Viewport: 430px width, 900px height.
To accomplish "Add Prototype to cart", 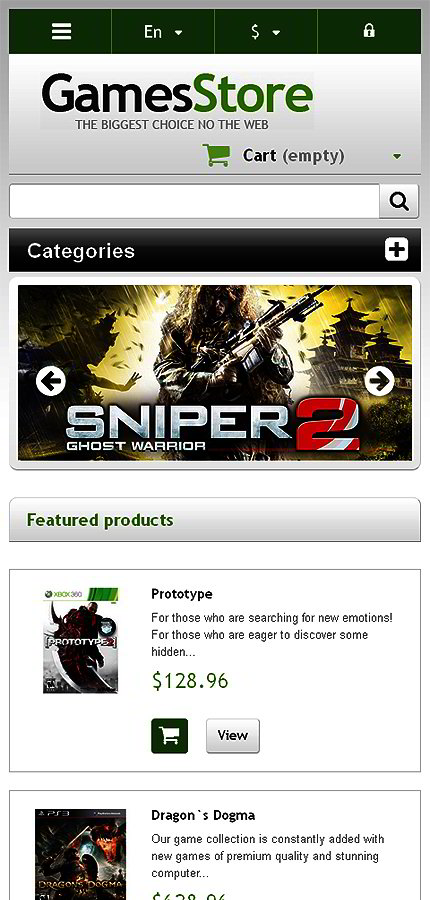I will click(x=169, y=735).
